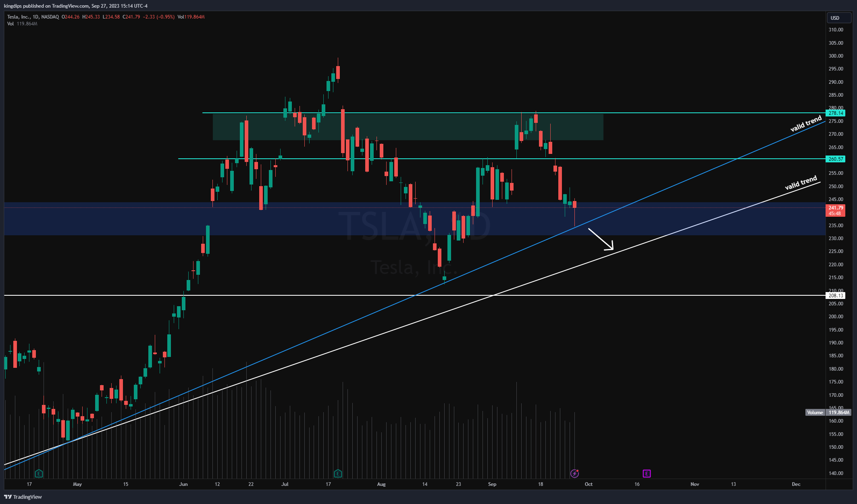The width and height of the screenshot is (857, 504).
Task: Click the change value −2.33 (−0.95%)
Action: coord(159,17)
